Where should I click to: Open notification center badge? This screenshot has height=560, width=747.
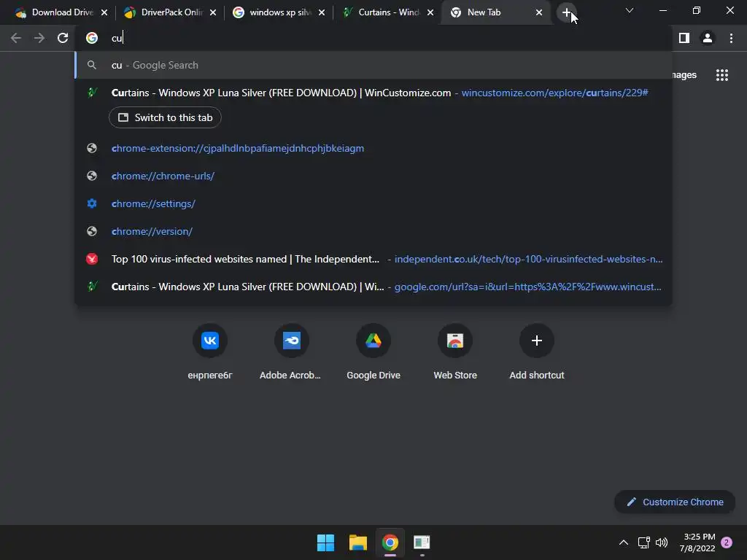[x=727, y=542]
